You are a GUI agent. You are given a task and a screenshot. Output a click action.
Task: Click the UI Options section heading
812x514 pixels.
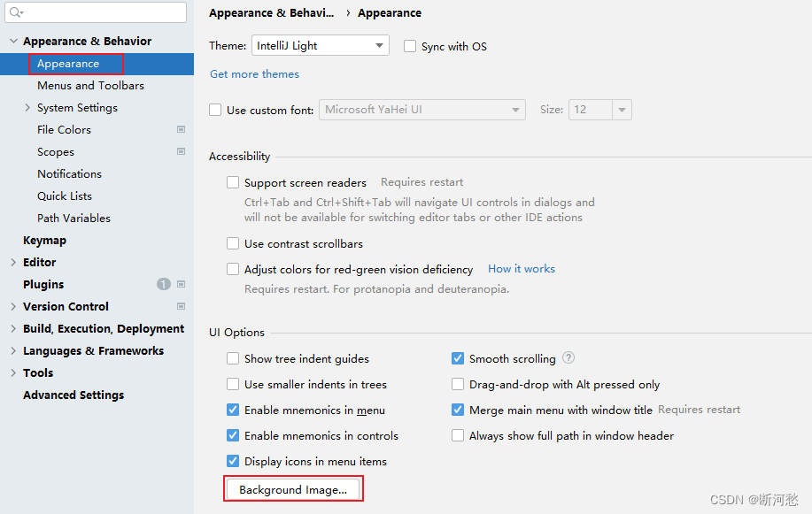[x=236, y=333]
